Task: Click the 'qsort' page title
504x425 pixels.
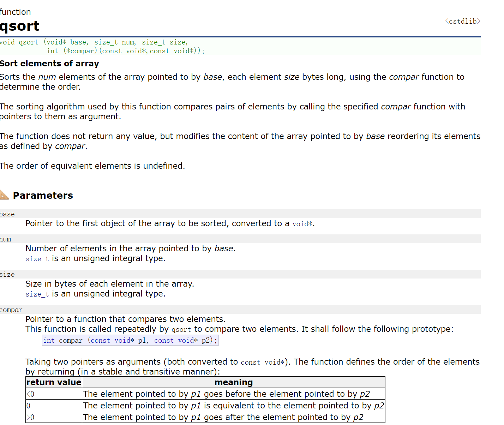Action: pyautogui.click(x=20, y=26)
